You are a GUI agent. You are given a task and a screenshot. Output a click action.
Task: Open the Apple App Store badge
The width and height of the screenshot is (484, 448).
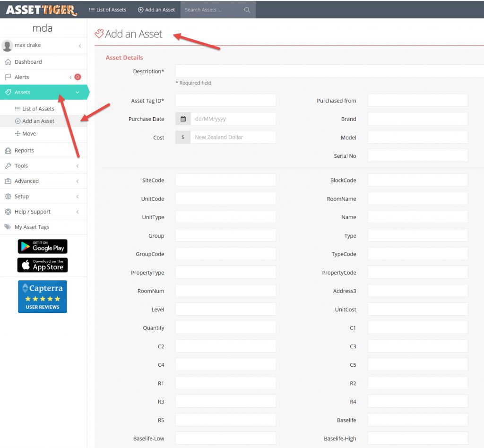(43, 265)
